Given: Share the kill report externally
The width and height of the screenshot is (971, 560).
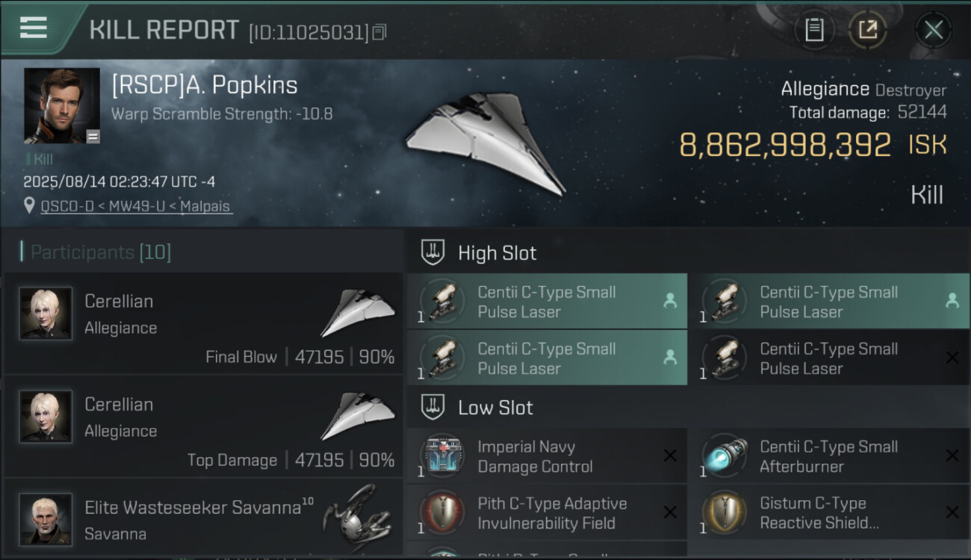Looking at the screenshot, I should (x=867, y=30).
